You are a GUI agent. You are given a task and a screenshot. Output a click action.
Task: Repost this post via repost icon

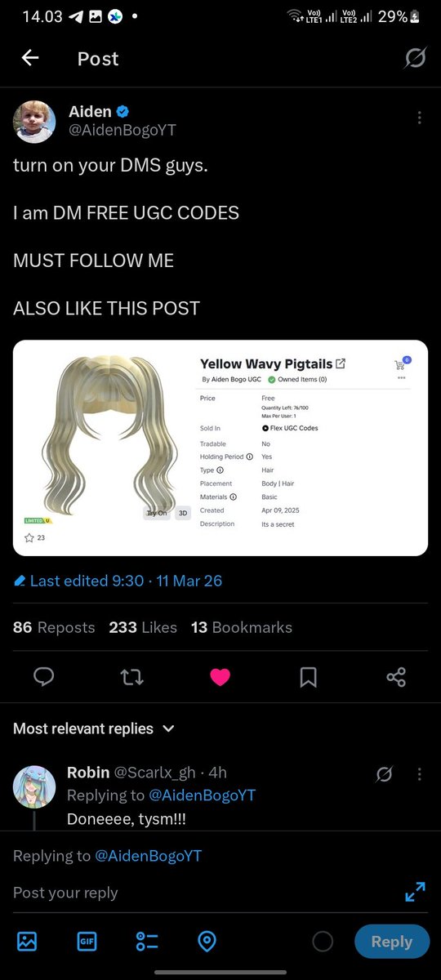point(131,677)
